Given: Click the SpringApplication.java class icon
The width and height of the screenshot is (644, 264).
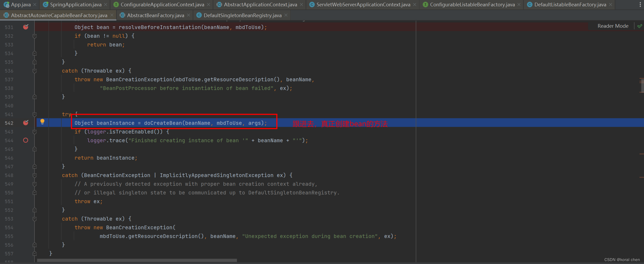Looking at the screenshot, I should tap(46, 4).
